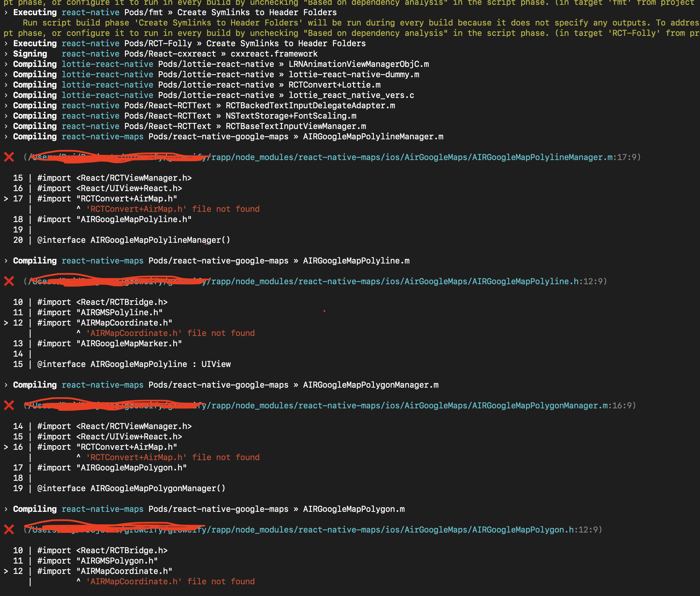The width and height of the screenshot is (700, 596).
Task: Click the red error icon for AIRGoogleMapPolylineManager.m
Action: [x=9, y=157]
